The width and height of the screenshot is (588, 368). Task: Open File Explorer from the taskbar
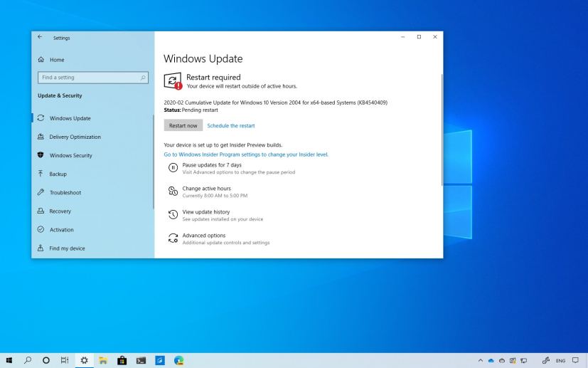[103, 360]
